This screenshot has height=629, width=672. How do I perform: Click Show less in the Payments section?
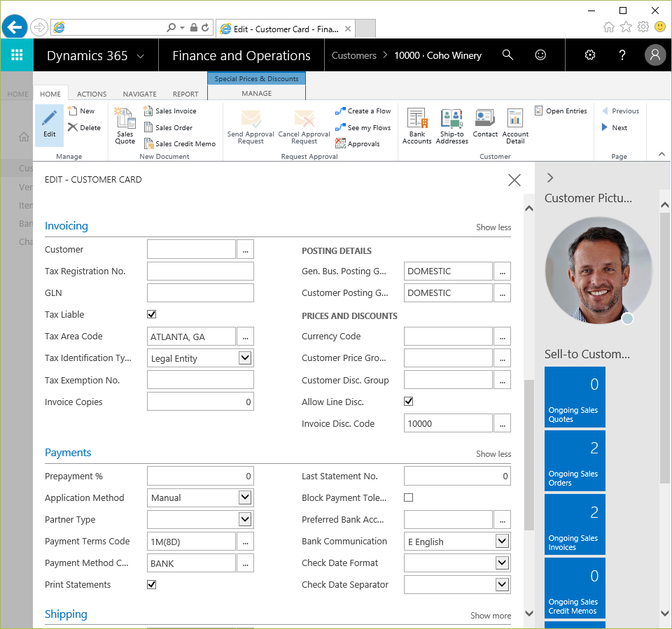[493, 454]
